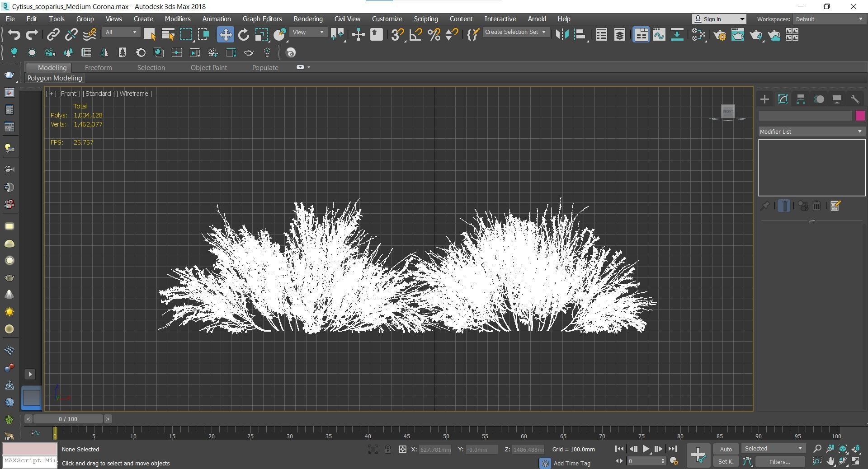Toggle 3D Snaps button
The image size is (868, 469).
pyautogui.click(x=398, y=35)
